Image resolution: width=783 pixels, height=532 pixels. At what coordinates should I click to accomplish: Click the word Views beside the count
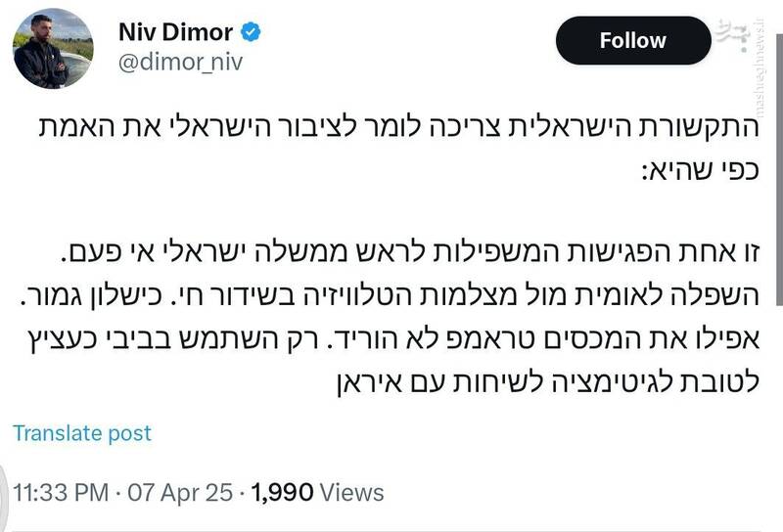[349, 492]
